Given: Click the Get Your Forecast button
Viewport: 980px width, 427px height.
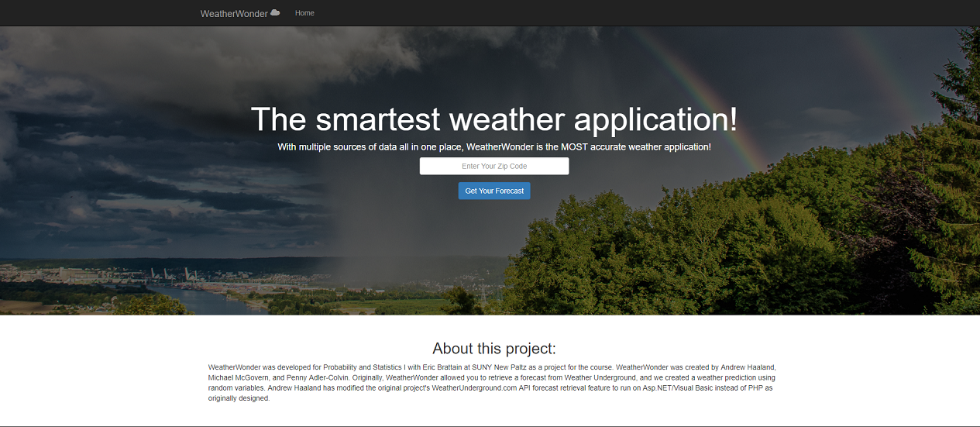Looking at the screenshot, I should point(494,191).
